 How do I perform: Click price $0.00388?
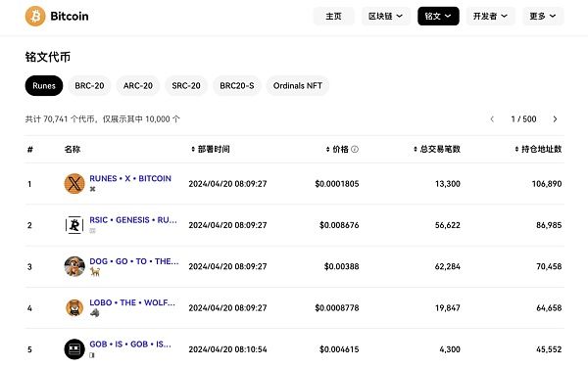[342, 266]
